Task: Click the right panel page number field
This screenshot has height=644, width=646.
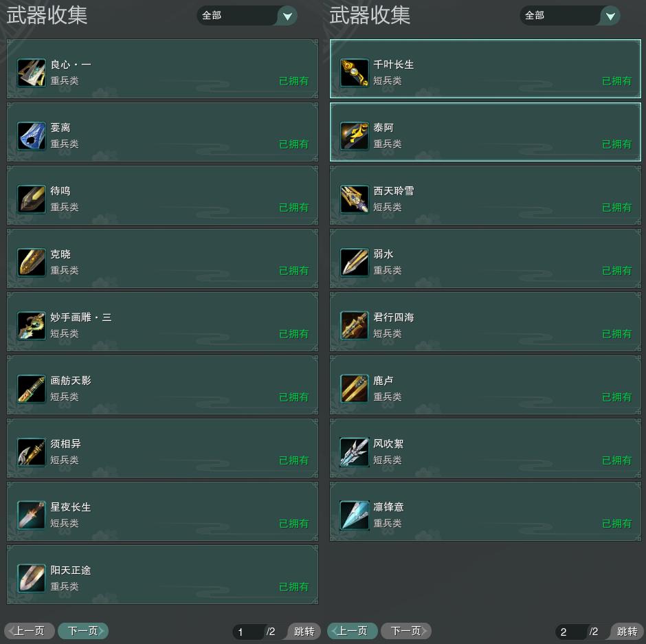Action: point(571,632)
